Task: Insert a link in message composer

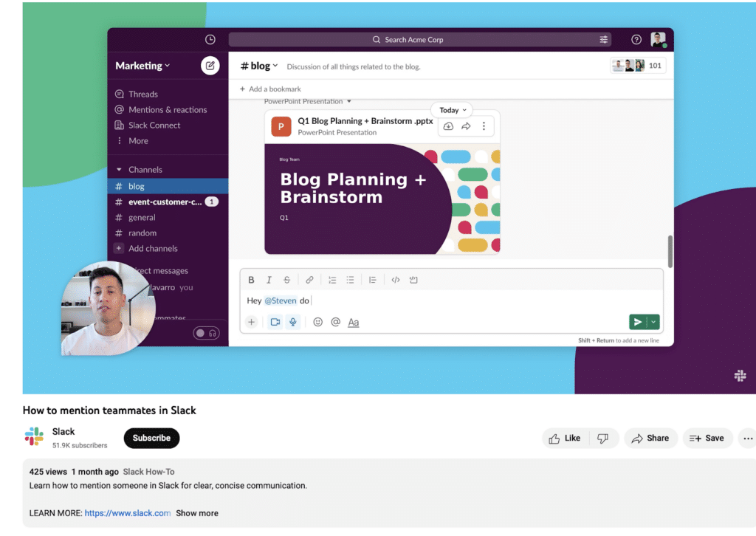Action: 309,280
